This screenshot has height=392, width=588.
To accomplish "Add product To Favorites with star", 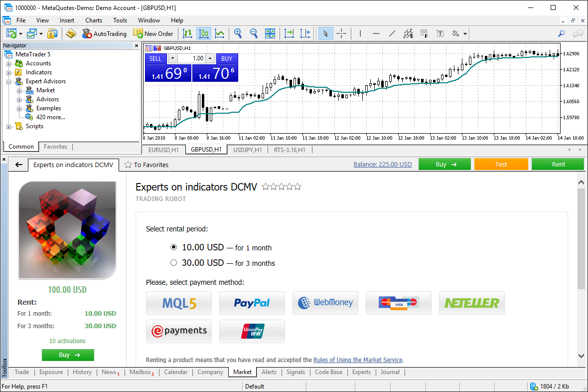I will [x=147, y=165].
